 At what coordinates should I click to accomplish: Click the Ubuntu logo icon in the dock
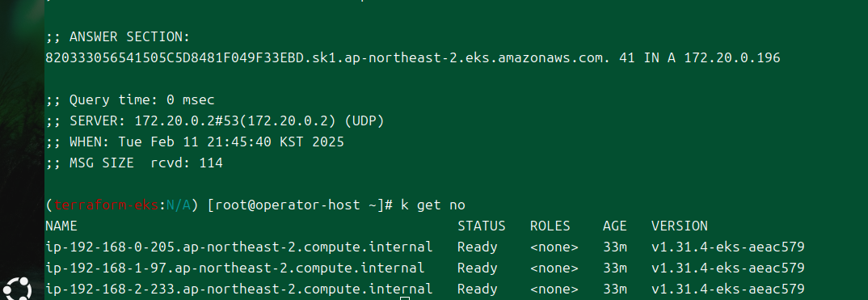pyautogui.click(x=18, y=289)
